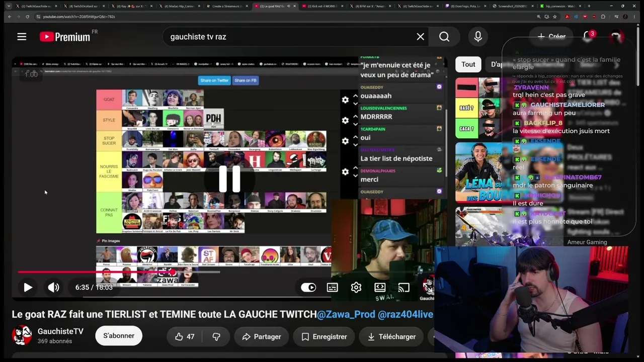This screenshot has width=644, height=362.
Task: Like the video with thumbs up
Action: click(x=184, y=337)
